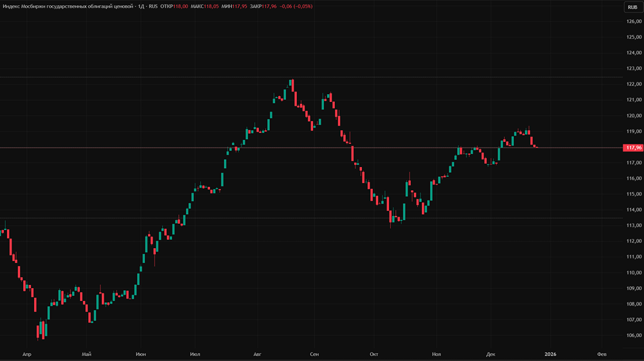Click the change value '−0,06 (−0,05%)'
This screenshot has width=644, height=361.
click(x=296, y=6)
